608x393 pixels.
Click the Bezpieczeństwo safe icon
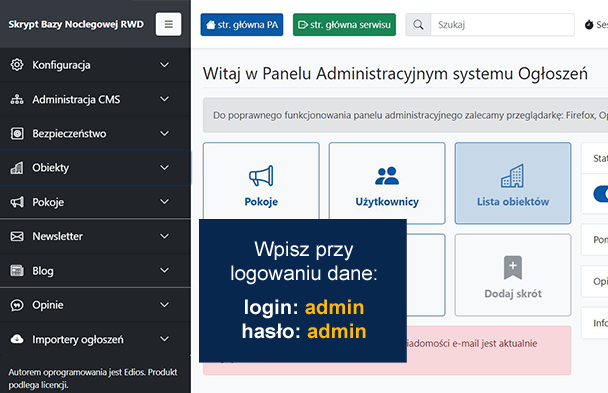17,134
